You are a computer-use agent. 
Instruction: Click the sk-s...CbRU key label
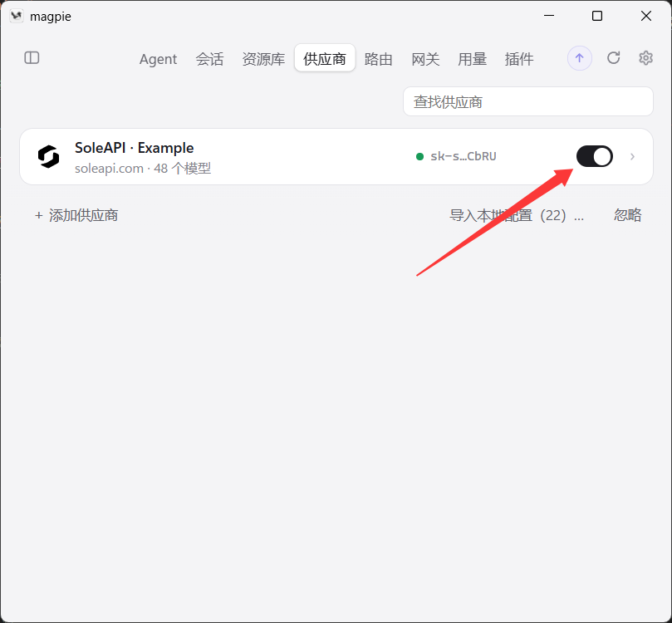464,156
